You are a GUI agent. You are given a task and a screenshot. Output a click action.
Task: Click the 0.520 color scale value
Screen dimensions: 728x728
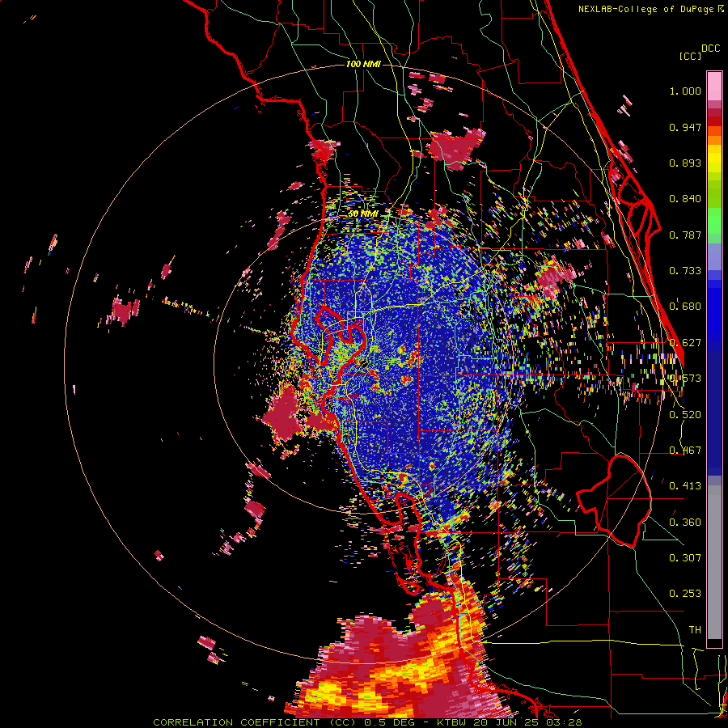[685, 414]
